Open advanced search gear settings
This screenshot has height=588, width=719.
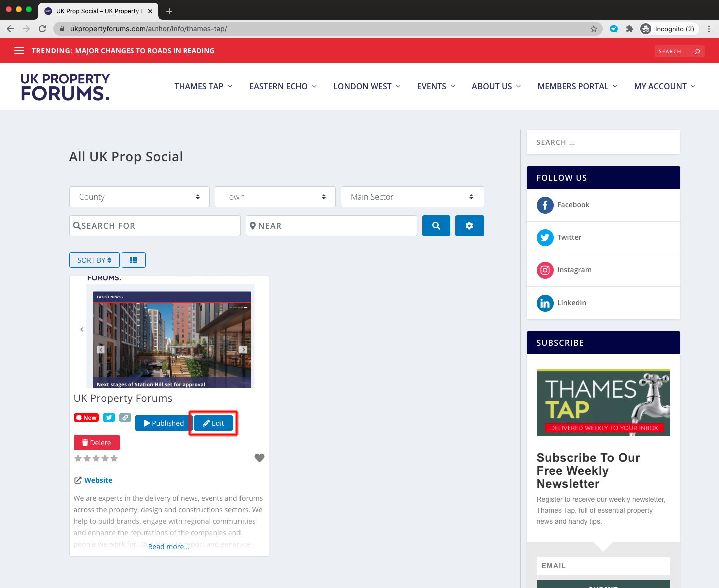(469, 226)
